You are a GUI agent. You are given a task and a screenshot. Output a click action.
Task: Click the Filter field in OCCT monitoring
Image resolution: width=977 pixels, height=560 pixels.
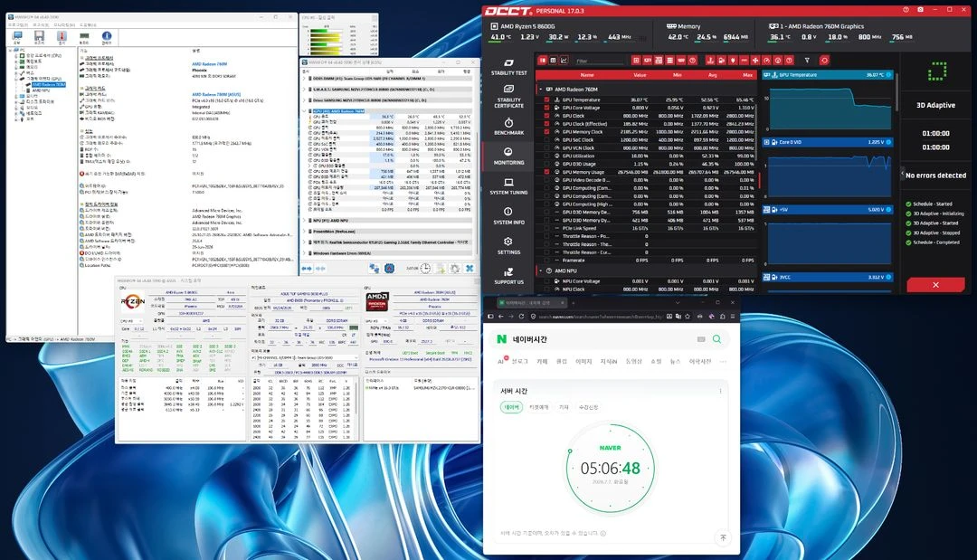click(x=598, y=61)
